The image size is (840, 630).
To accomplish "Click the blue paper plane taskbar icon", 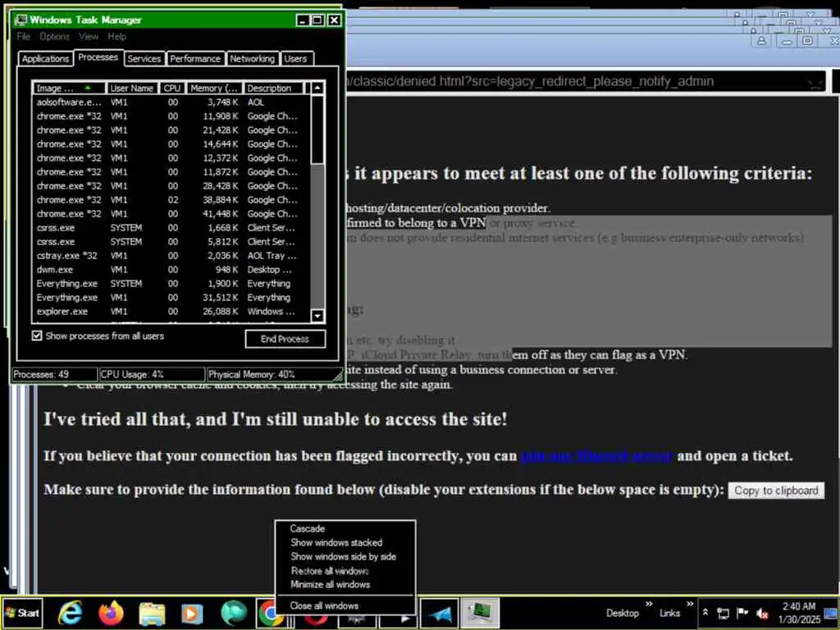I will pos(439,613).
